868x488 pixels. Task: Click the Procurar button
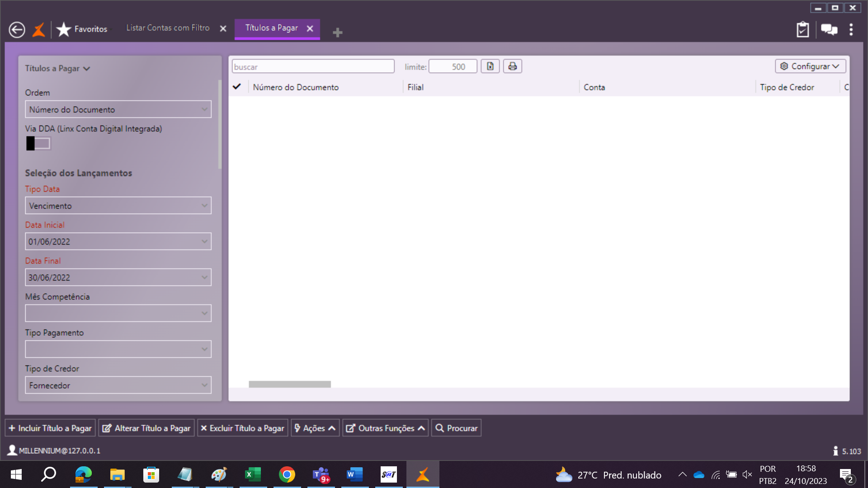point(456,428)
